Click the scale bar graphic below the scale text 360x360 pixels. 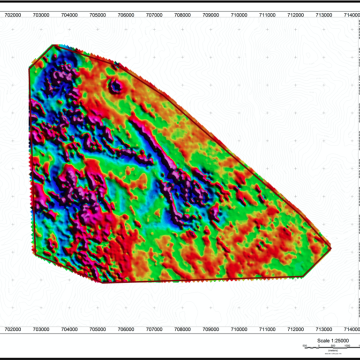pyautogui.click(x=331, y=347)
